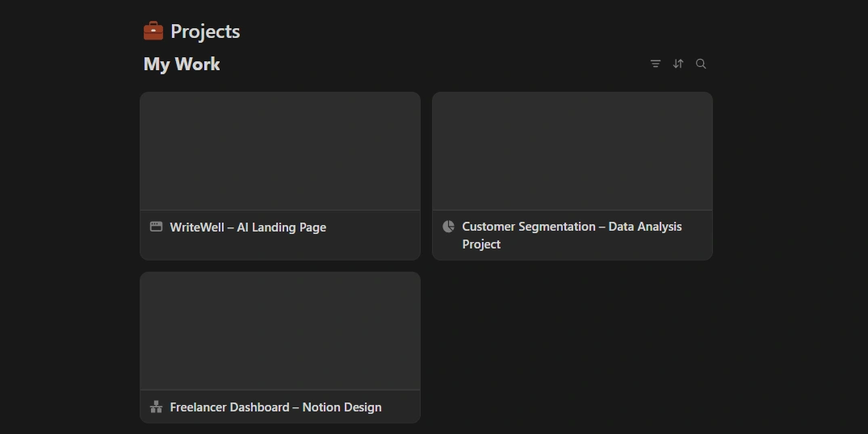868x434 pixels.
Task: Open the Projects page title
Action: click(x=205, y=31)
